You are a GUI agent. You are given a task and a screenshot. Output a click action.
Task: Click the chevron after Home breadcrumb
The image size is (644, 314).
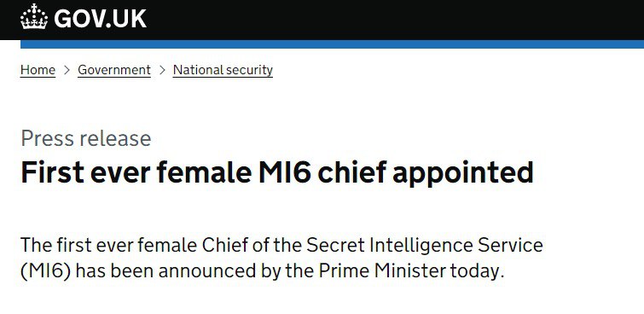coord(67,70)
